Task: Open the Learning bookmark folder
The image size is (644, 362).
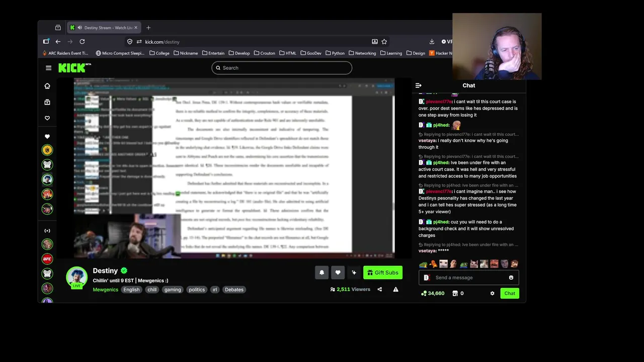Action: coord(391,53)
